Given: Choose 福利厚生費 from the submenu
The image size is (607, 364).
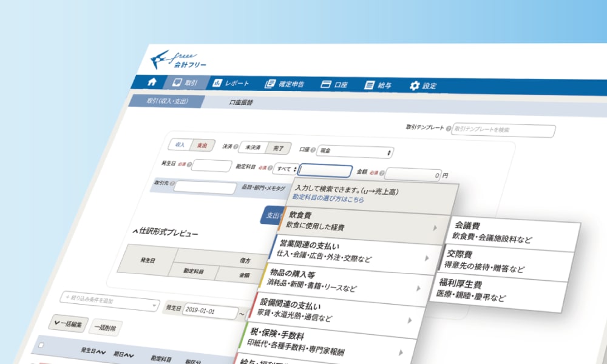Looking at the screenshot, I should [498, 292].
